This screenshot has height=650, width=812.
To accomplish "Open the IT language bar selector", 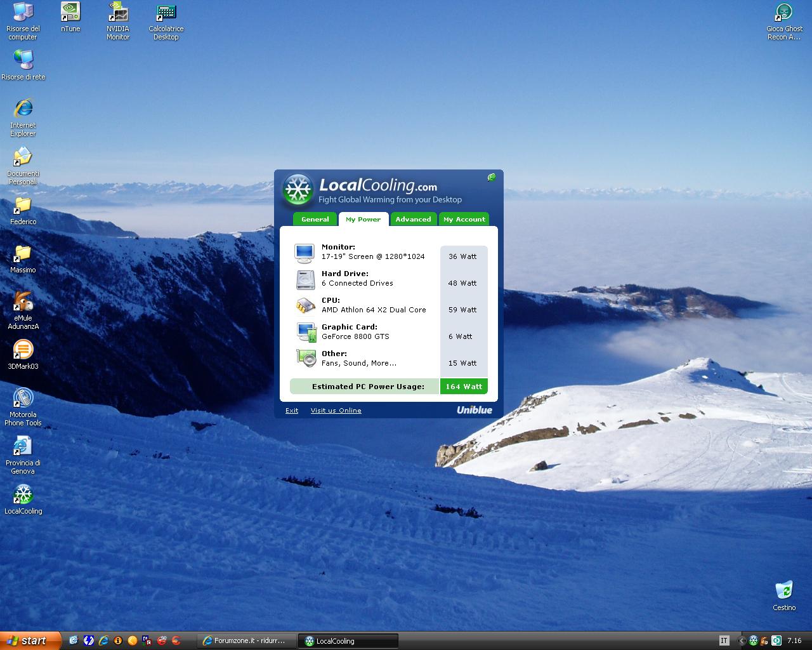I will coord(724,640).
